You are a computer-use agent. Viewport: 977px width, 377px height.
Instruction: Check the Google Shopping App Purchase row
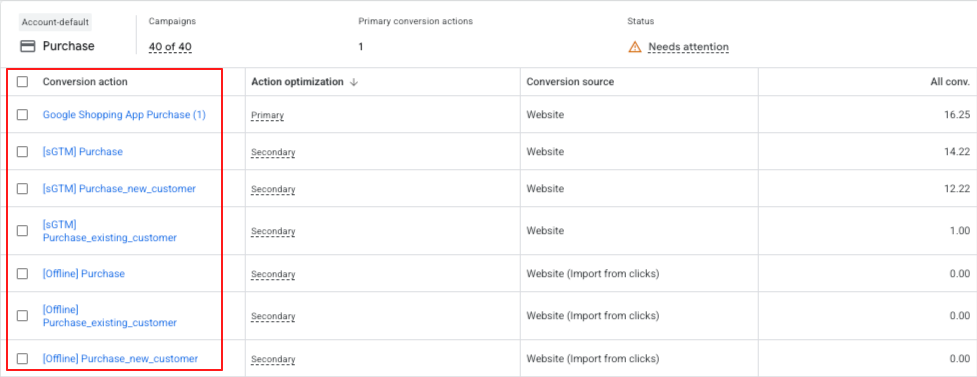[x=22, y=115]
